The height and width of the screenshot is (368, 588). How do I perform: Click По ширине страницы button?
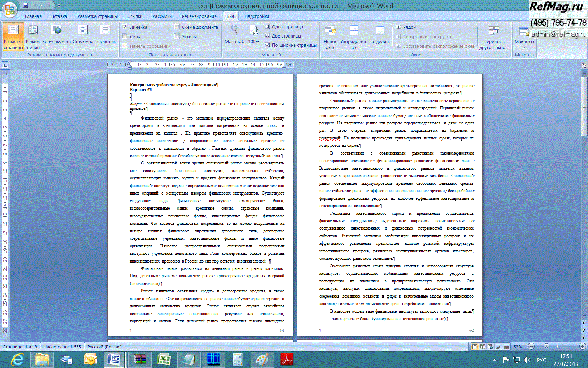pos(290,45)
